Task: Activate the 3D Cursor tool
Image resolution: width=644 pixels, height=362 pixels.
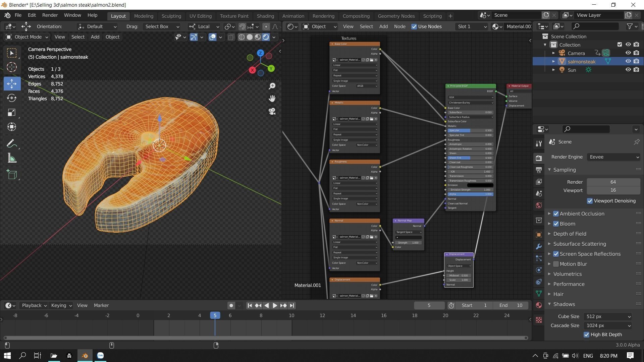Action: (12, 67)
